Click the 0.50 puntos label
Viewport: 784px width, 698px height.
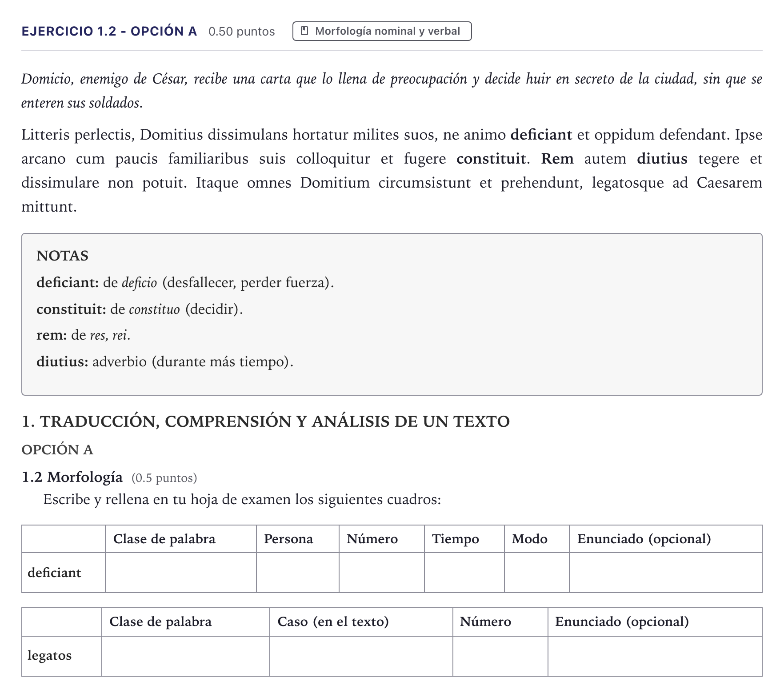click(x=241, y=32)
